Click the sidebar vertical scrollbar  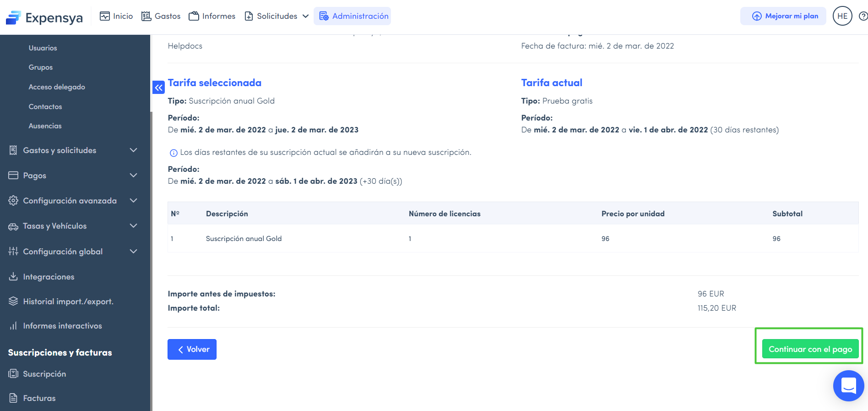coord(151,261)
